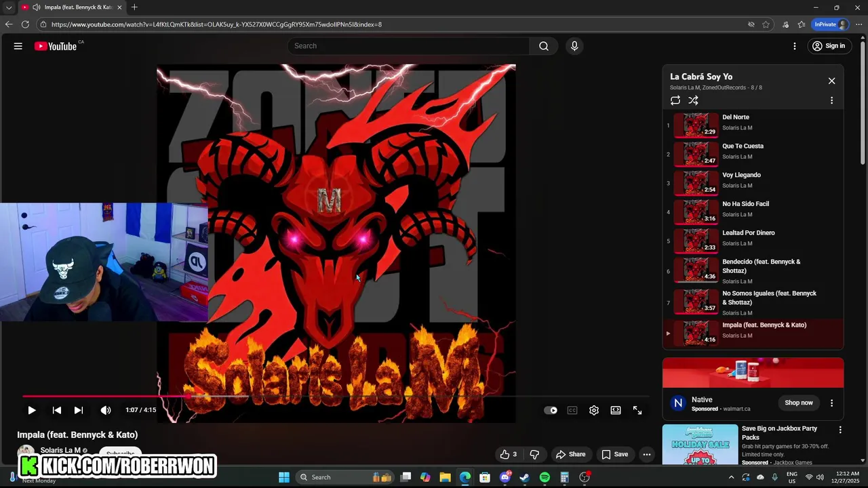Open the Windows Start menu
The width and height of the screenshot is (868, 488).
point(284,477)
